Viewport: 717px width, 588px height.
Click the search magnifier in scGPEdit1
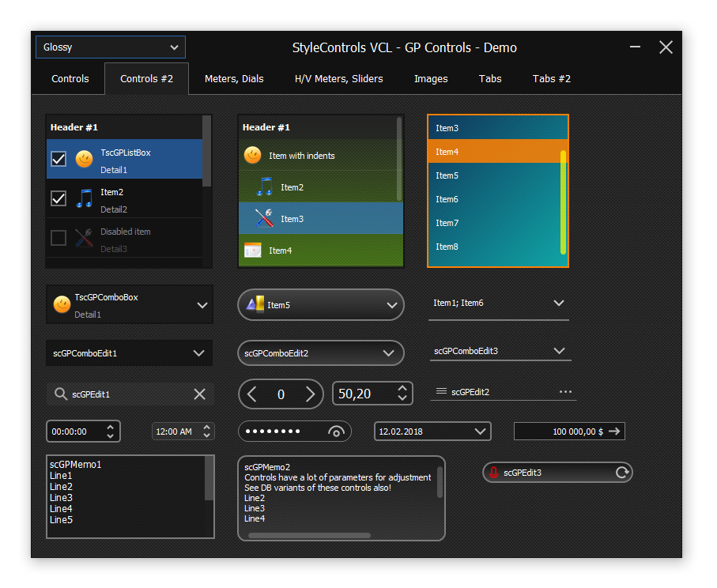pos(61,394)
